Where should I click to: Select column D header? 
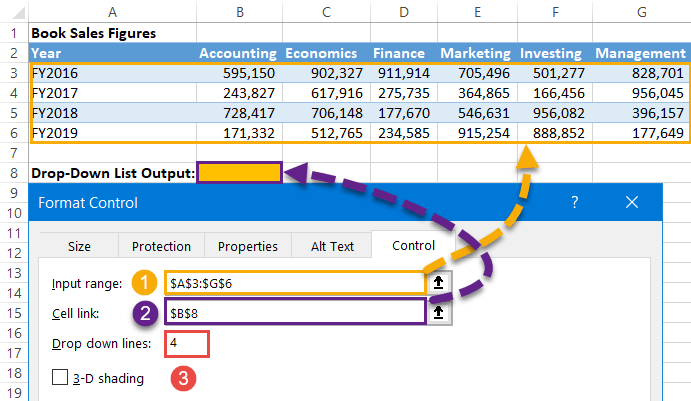pos(404,12)
